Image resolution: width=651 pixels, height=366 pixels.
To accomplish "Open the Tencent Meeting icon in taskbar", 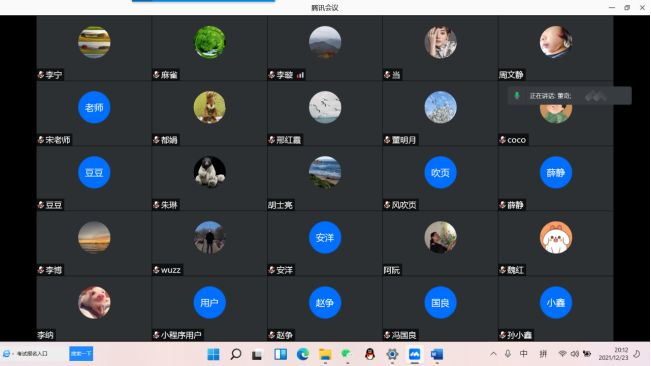I will tap(414, 354).
